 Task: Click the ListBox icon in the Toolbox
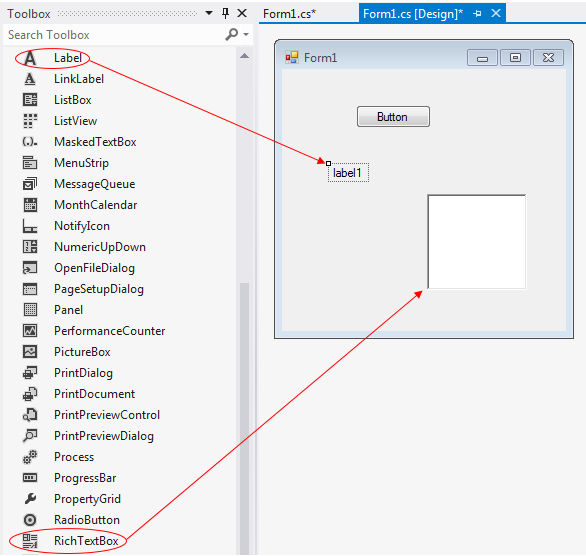tap(30, 100)
